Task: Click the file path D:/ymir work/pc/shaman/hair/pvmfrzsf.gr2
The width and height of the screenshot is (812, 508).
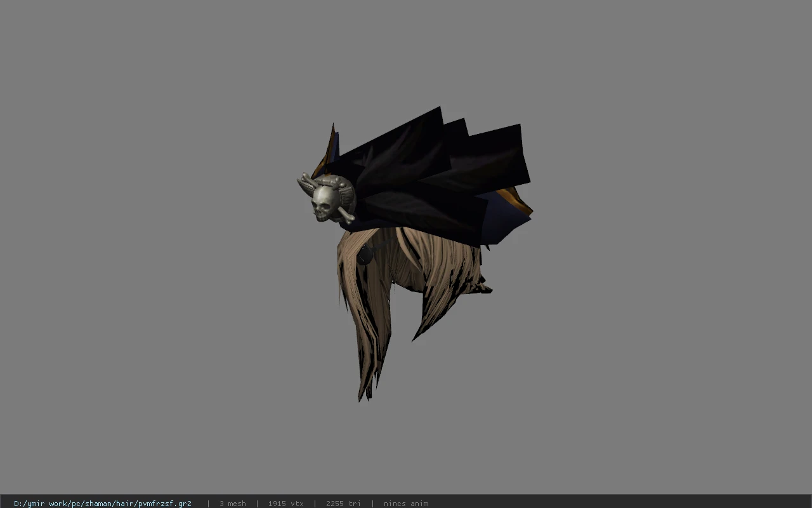Action: tap(103, 504)
